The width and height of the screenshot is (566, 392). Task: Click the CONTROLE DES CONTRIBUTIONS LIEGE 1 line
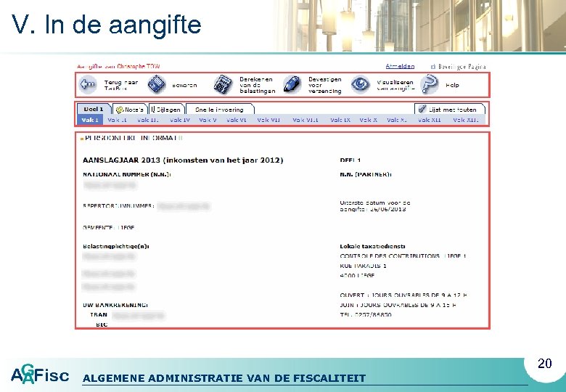403,256
